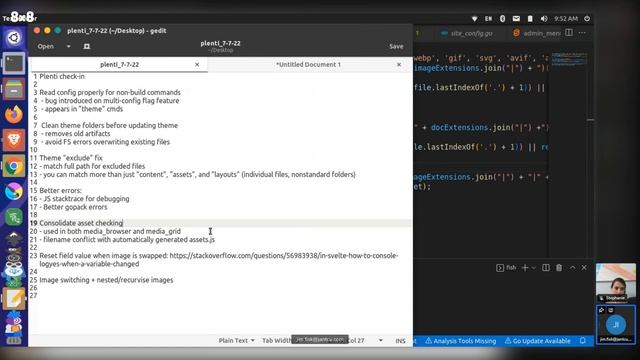
Task: Click the 'Theme "exclude" fix' line
Action: click(x=71, y=158)
